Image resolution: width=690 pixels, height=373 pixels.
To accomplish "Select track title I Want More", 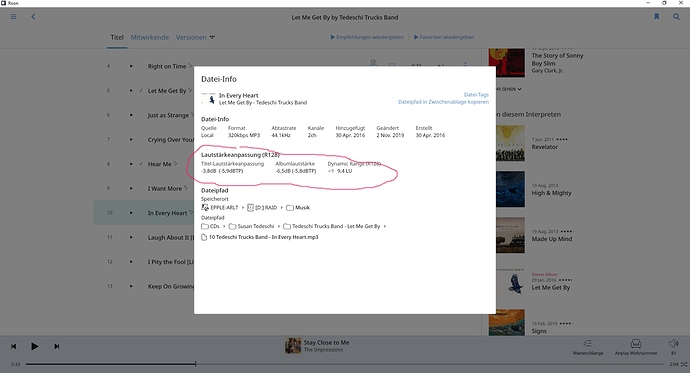I will [x=165, y=188].
